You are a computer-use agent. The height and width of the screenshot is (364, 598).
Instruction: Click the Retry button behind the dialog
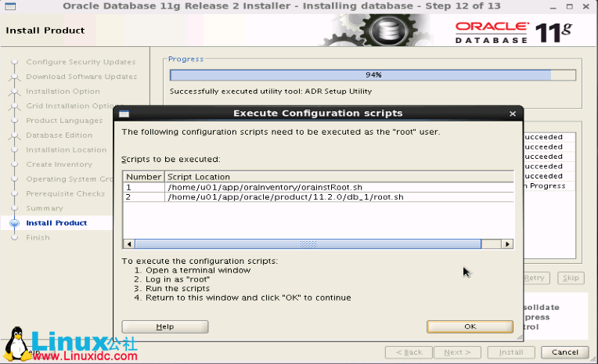pos(536,278)
